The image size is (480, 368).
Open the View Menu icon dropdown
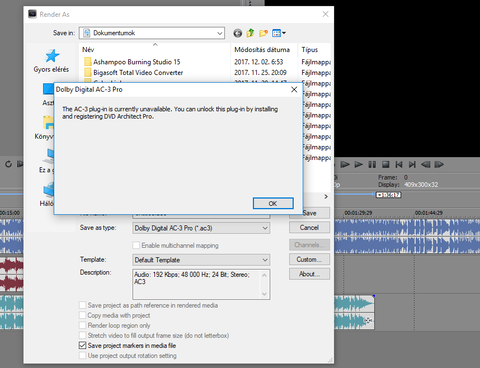[279, 33]
